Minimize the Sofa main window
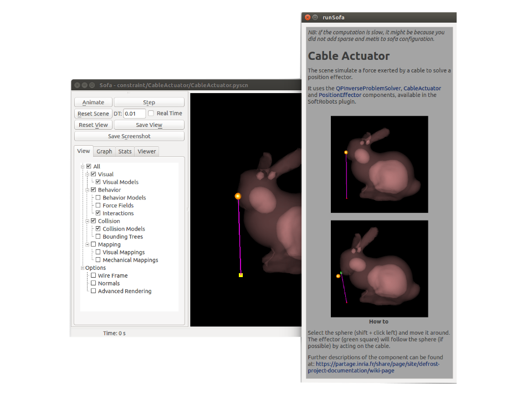Screen dimensions: 532x399 (84, 85)
